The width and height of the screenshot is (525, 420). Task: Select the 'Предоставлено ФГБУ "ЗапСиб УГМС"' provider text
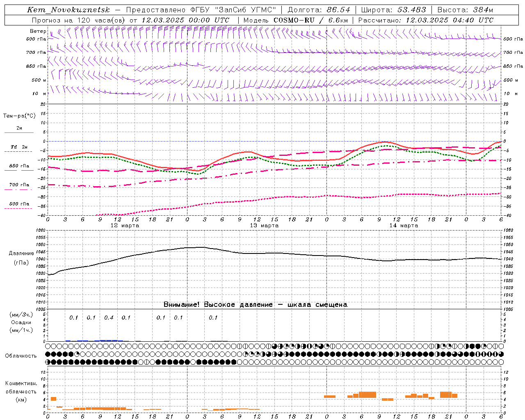201,10
